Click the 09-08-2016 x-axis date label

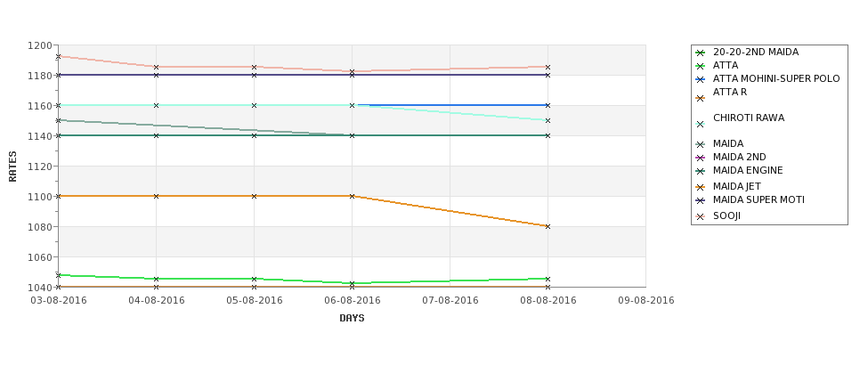pos(645,300)
